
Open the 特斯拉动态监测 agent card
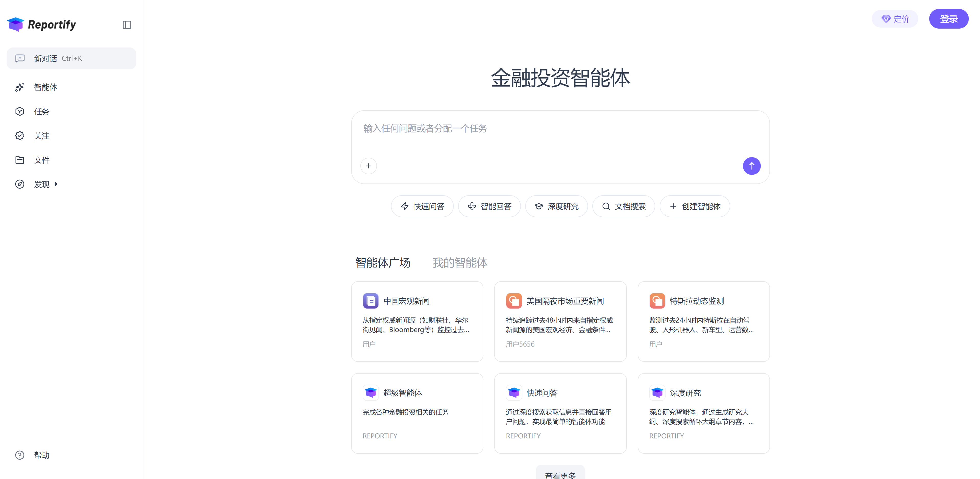point(703,322)
